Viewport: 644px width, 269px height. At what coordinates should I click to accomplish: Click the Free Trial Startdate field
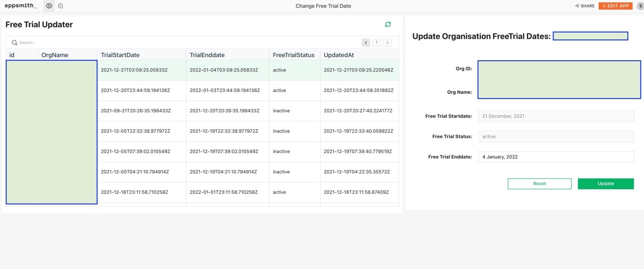click(557, 116)
